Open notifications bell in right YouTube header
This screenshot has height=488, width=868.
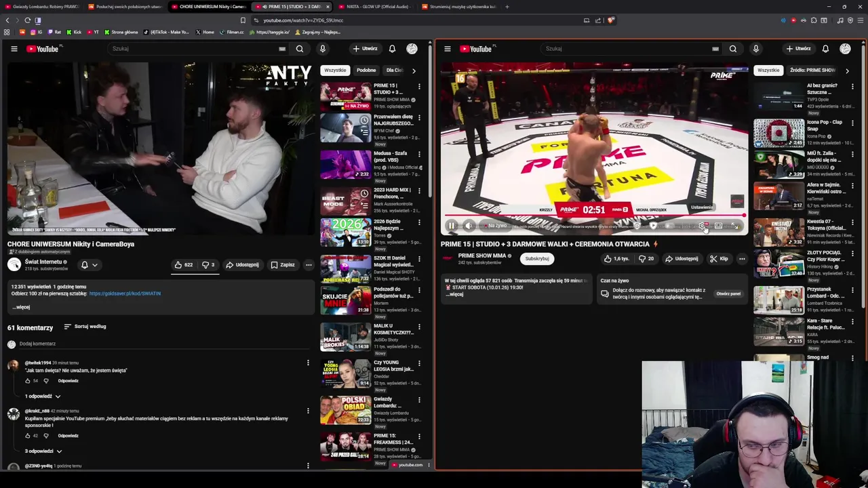pyautogui.click(x=825, y=49)
